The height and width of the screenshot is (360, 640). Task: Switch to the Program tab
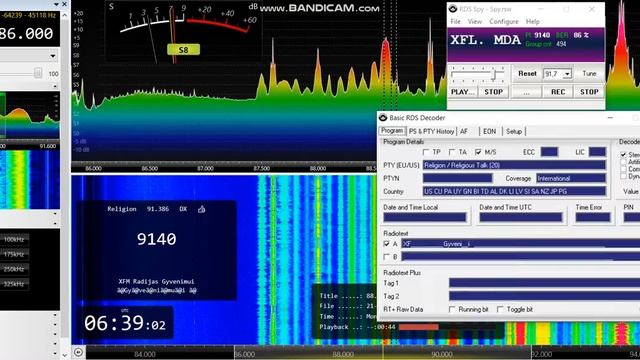click(x=392, y=131)
